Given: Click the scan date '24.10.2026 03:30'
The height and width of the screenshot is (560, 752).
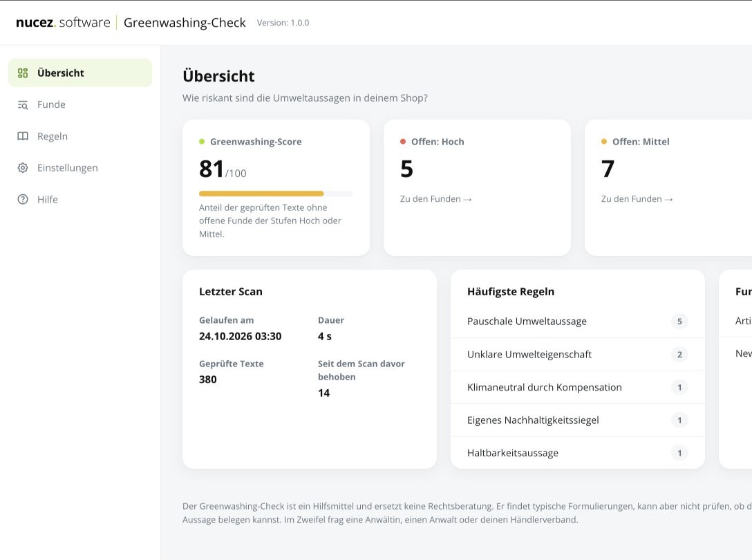Looking at the screenshot, I should click(241, 337).
